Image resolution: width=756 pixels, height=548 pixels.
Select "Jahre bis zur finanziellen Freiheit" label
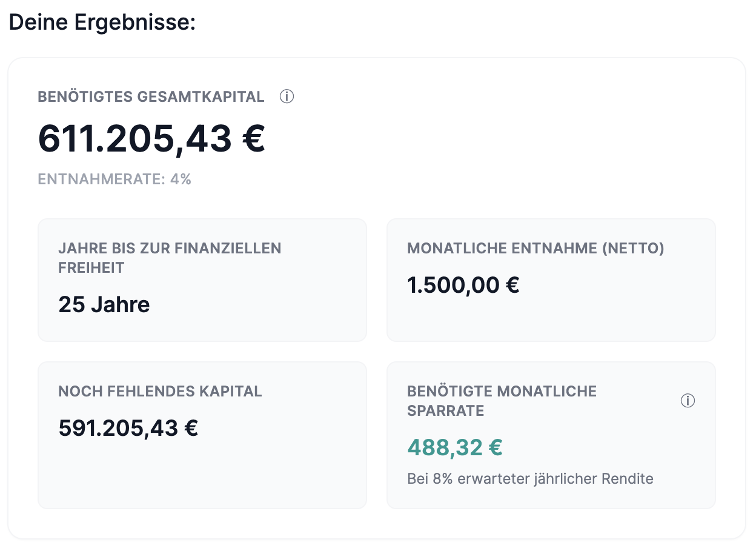170,258
